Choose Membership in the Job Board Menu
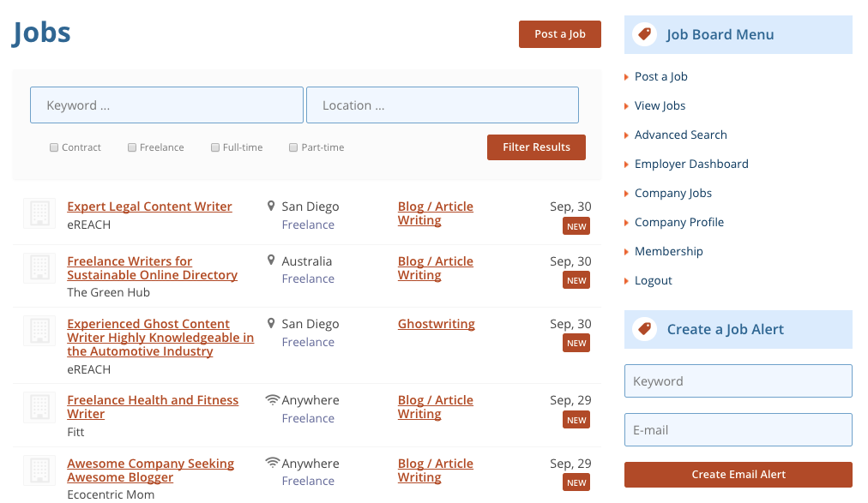This screenshot has height=503, width=868. tap(668, 252)
